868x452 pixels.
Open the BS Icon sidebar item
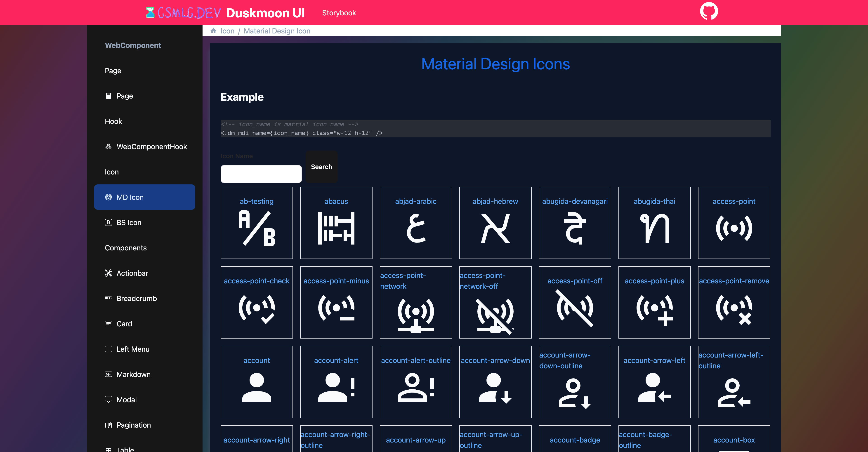click(145, 222)
